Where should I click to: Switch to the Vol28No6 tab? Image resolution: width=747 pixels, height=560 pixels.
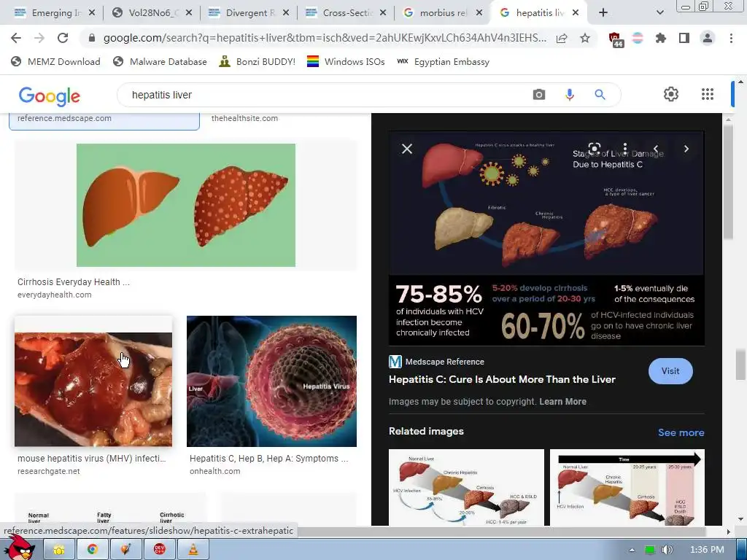click(x=151, y=13)
